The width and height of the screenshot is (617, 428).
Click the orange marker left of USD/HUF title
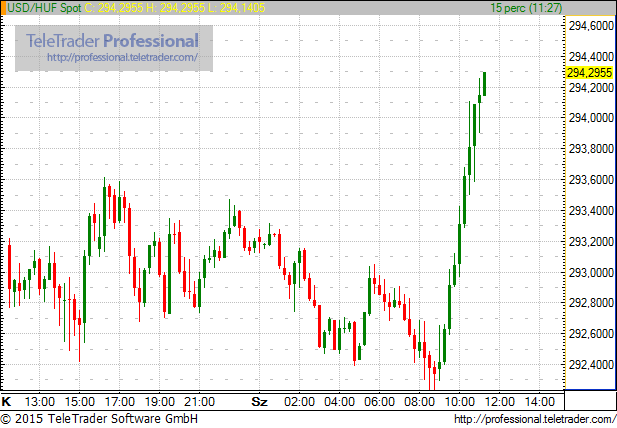(4, 7)
